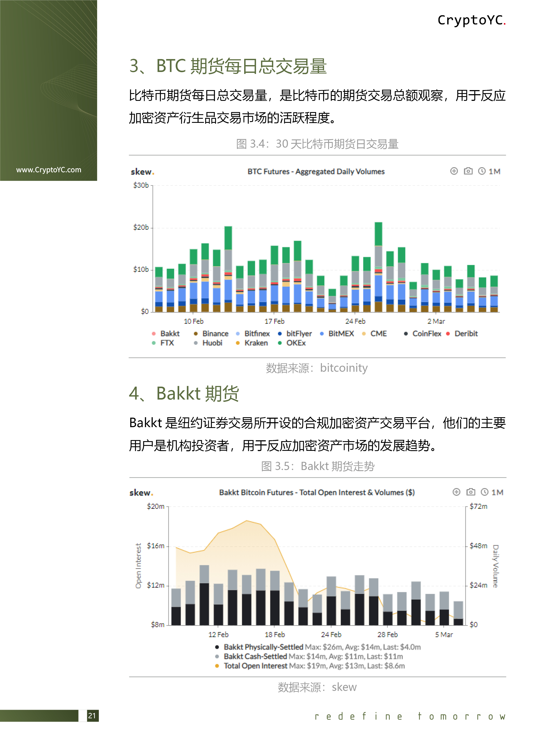Click the $72m daily volume label
The width and height of the screenshot is (534, 756).
(x=478, y=506)
